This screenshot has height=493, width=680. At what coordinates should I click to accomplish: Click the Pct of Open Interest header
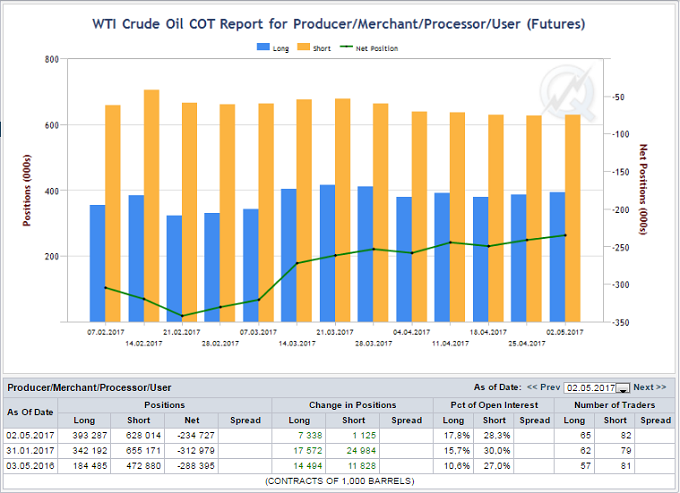495,405
